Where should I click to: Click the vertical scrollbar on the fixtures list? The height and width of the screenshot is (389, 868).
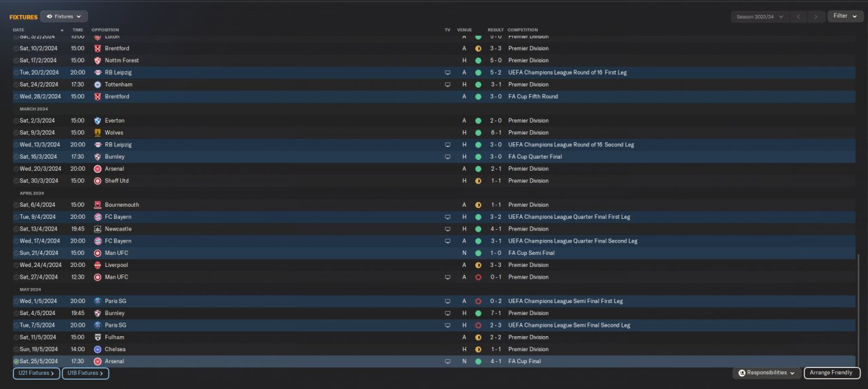click(x=858, y=309)
